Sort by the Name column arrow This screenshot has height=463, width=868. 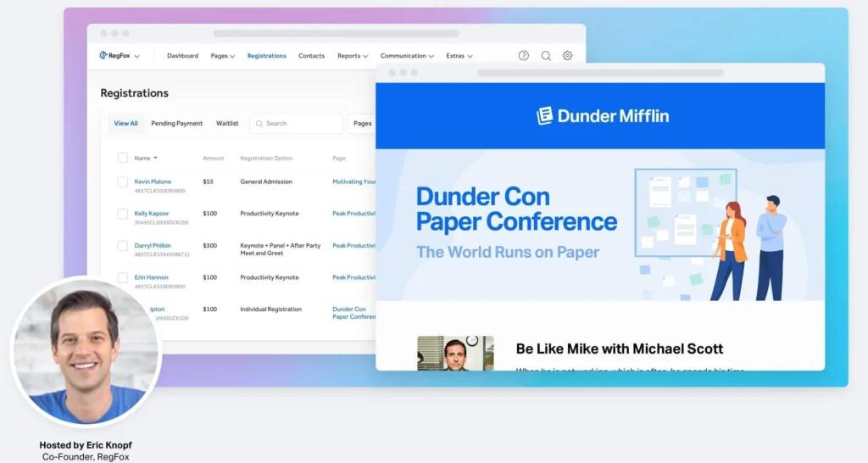coord(156,159)
